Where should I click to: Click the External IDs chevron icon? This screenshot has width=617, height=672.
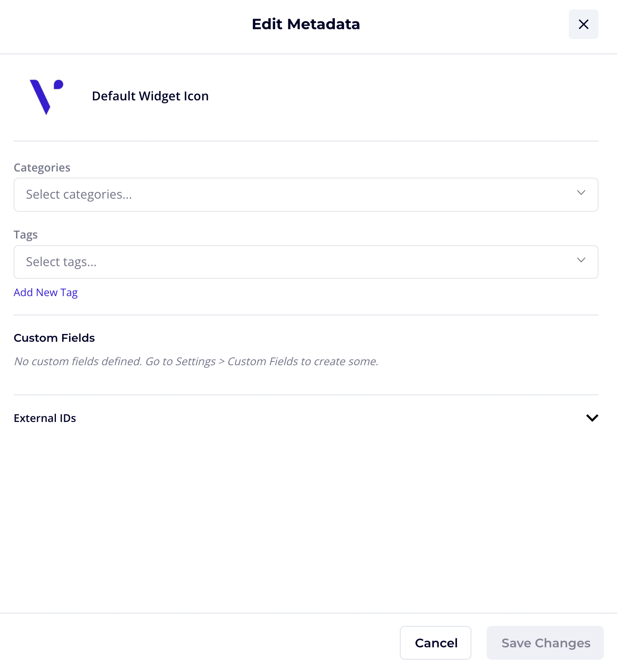(x=592, y=418)
